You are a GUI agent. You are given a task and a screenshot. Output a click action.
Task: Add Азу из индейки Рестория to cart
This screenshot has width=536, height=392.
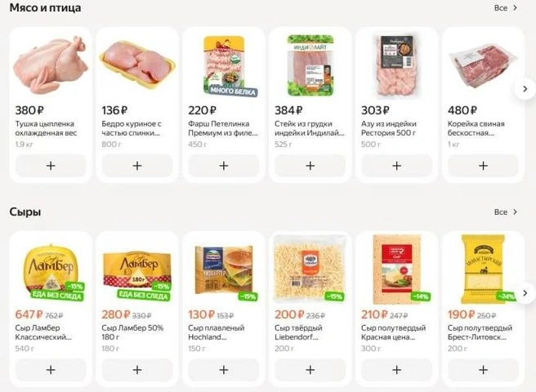[396, 166]
